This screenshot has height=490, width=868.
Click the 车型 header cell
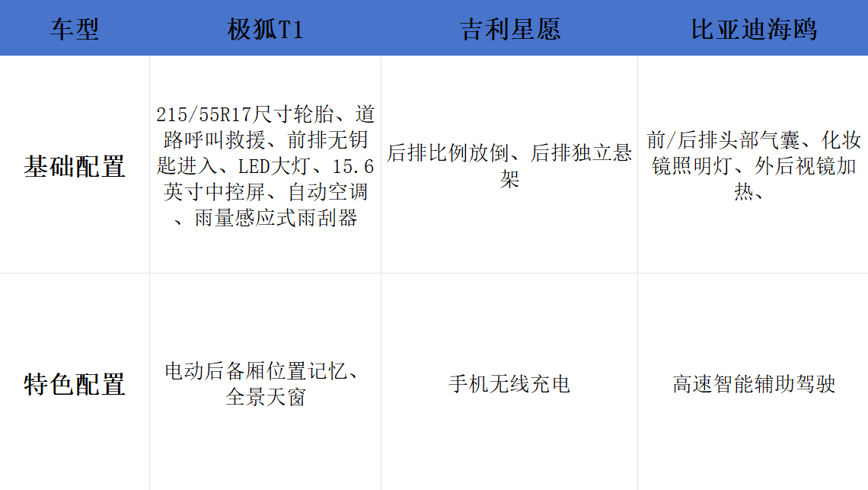click(75, 29)
